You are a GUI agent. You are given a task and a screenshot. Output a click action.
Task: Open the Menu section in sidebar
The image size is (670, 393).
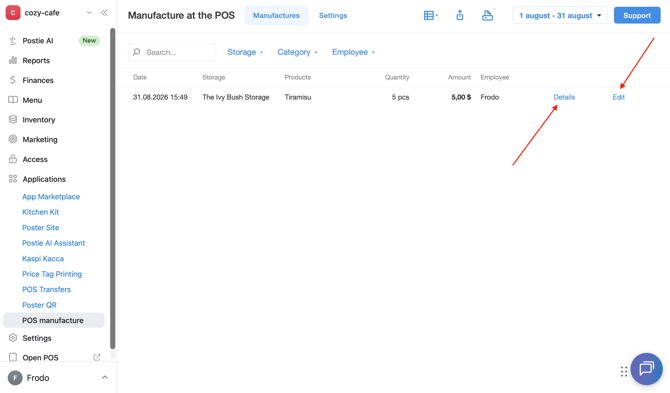tap(32, 100)
